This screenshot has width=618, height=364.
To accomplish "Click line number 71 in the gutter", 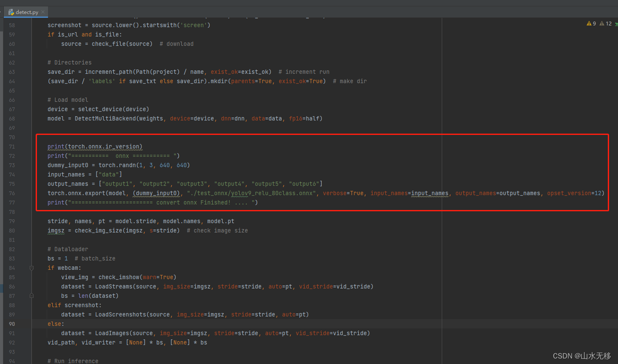I will [x=11, y=146].
